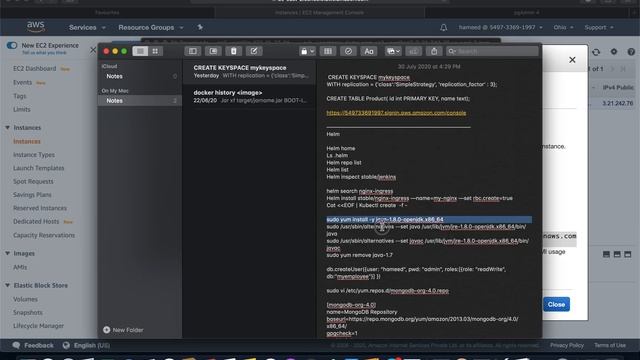Switch Notes to gallery grid view
This screenshot has width=640, height=360.
click(155, 51)
